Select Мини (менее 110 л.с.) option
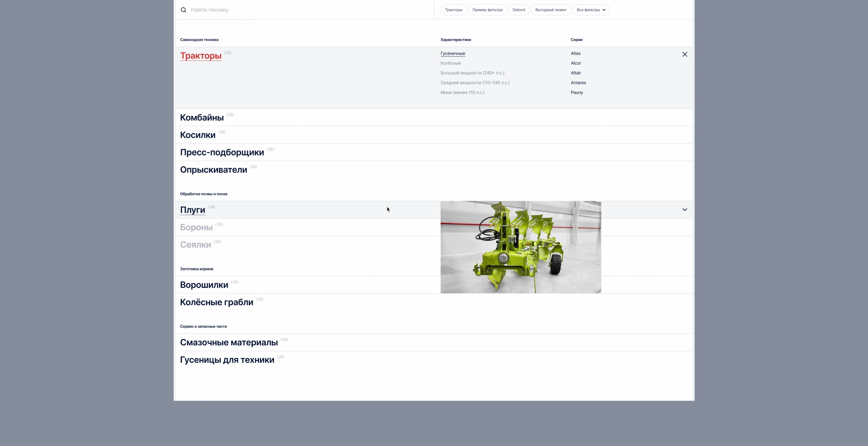 462,92
